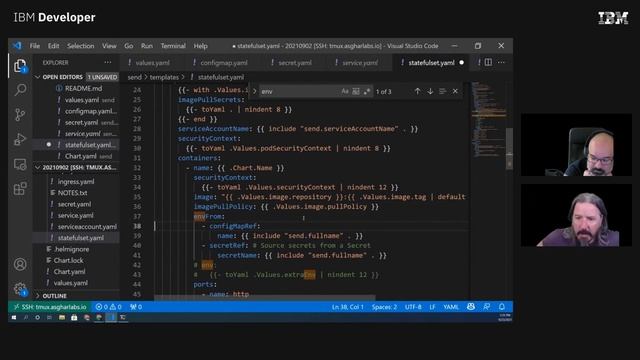Open File Explorer from the taskbar
640x360 pixels.
click(x=62, y=317)
